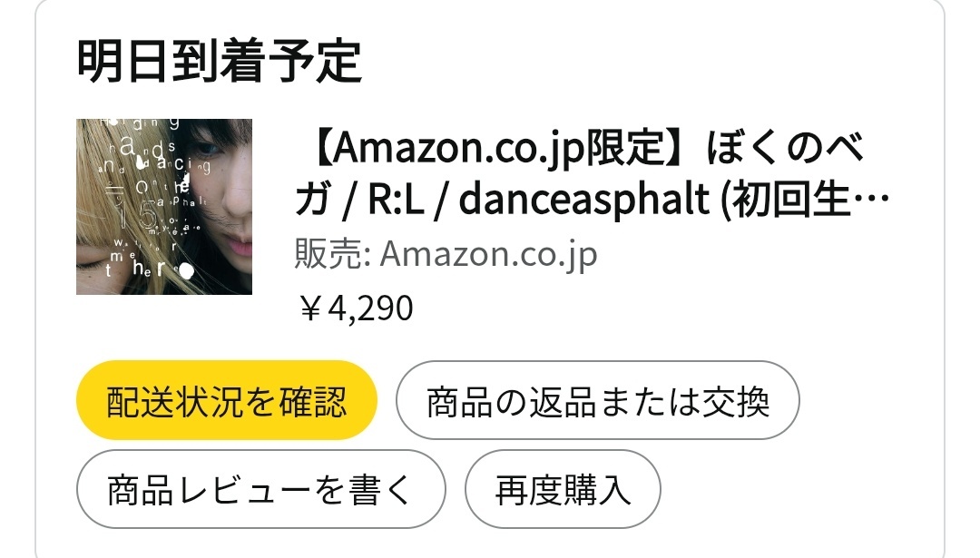Select 商品の返品または交換 button
The width and height of the screenshot is (980, 558).
tap(597, 400)
